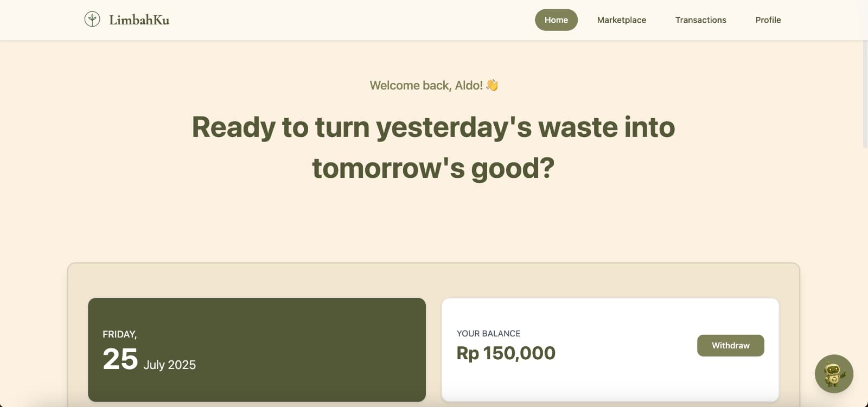Click the "FRIDAY," weekday label
The image size is (868, 407).
[119, 334]
